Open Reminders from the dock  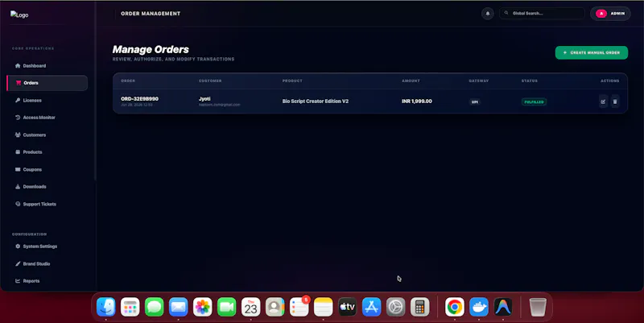pos(299,307)
